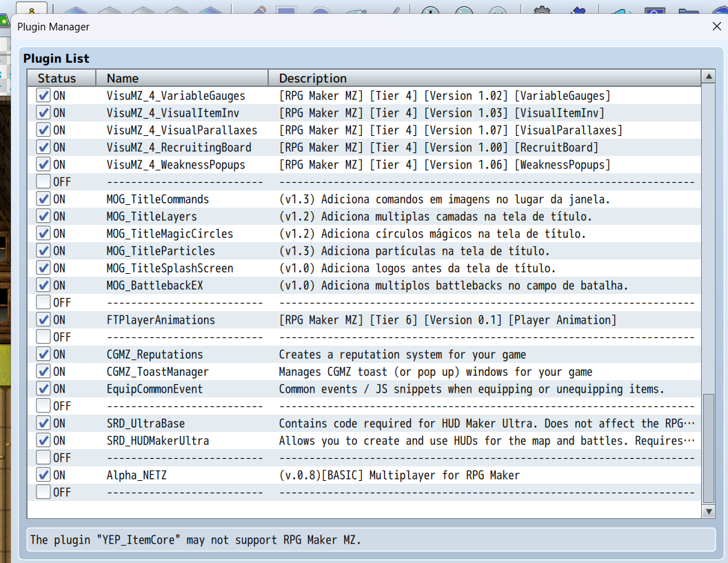Select the CGMZ_Reputations name cell
The image size is (728, 563).
tap(154, 355)
